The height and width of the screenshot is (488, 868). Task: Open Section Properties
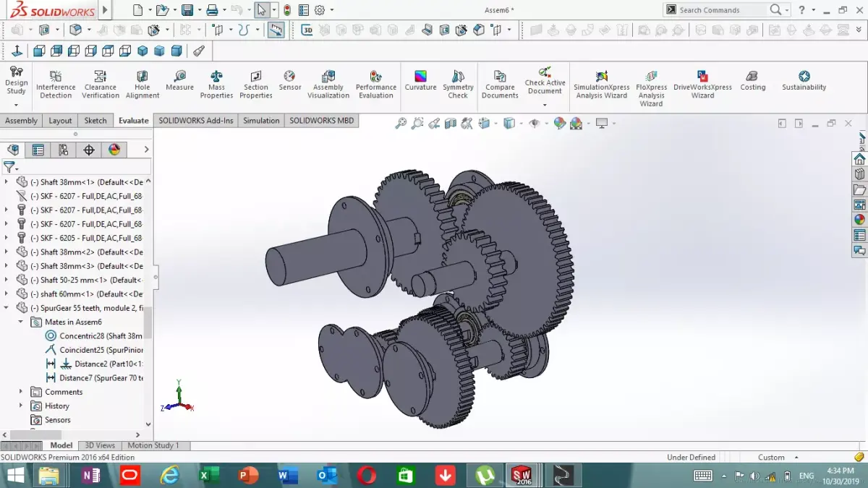256,85
